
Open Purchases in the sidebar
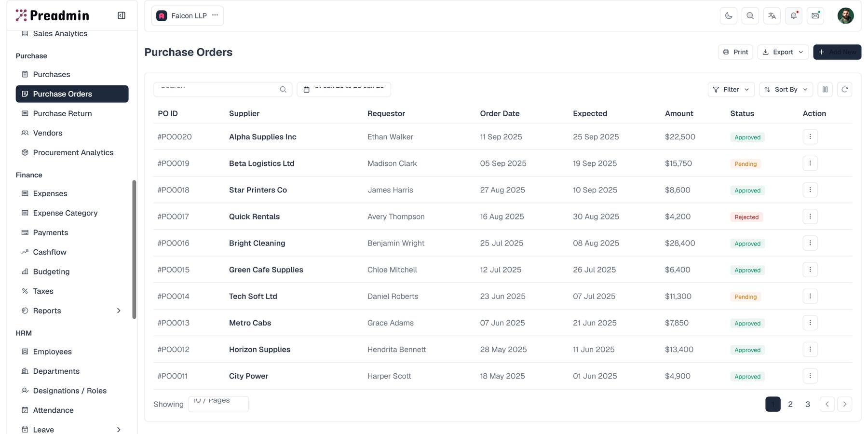coord(72,74)
